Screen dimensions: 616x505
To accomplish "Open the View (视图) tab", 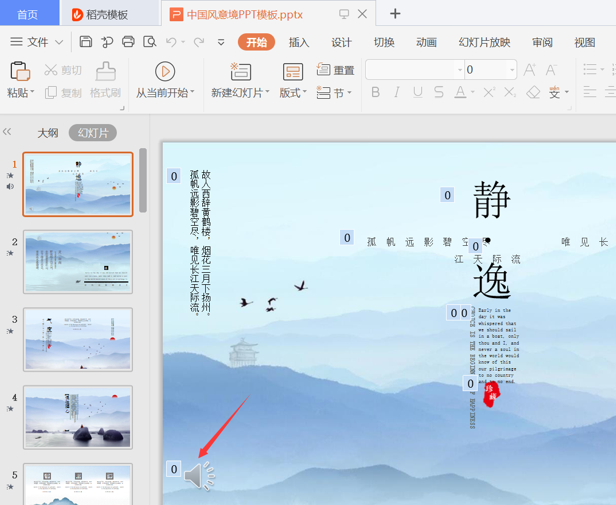I will click(585, 42).
